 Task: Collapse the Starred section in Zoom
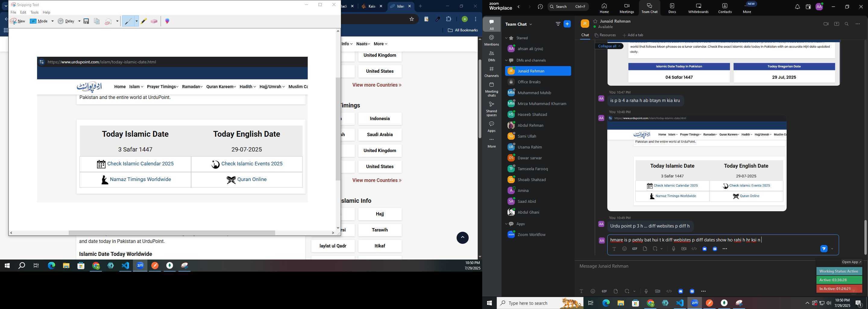506,38
